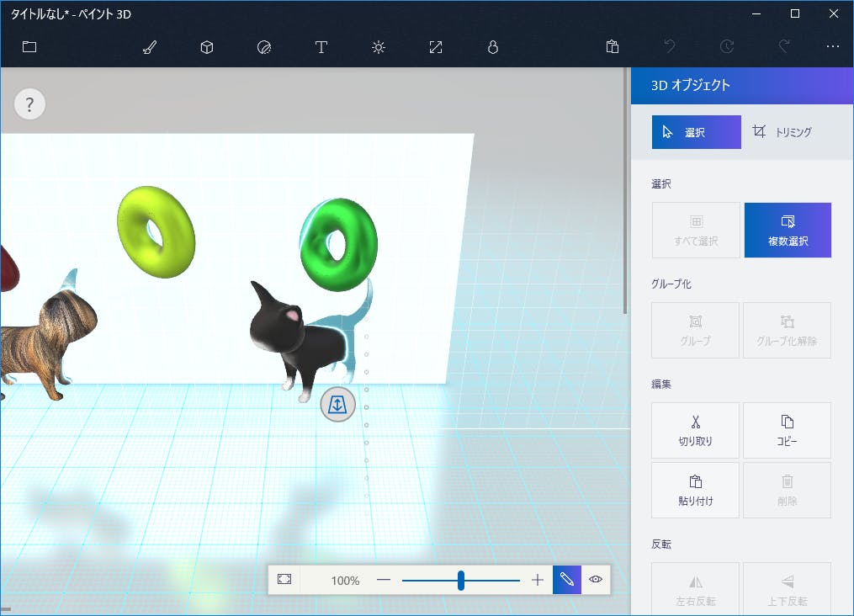The width and height of the screenshot is (854, 616).
Task: Open the 3D shapes cube tool
Action: (x=207, y=47)
